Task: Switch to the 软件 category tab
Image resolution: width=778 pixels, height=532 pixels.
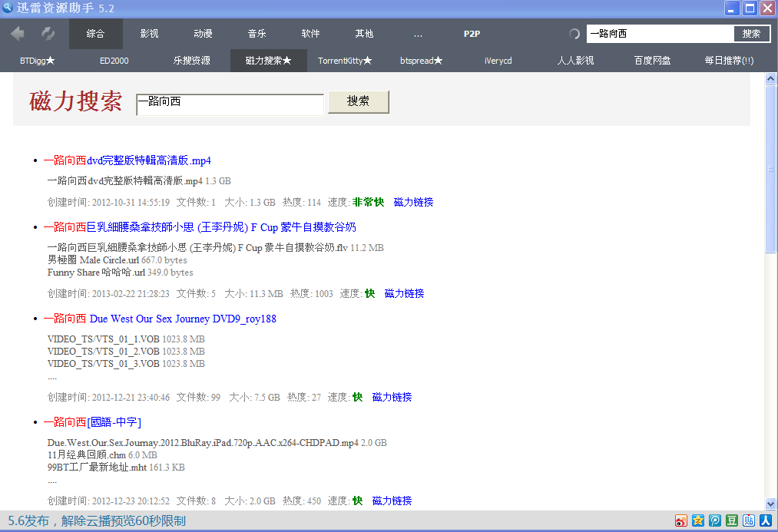Action: click(310, 34)
